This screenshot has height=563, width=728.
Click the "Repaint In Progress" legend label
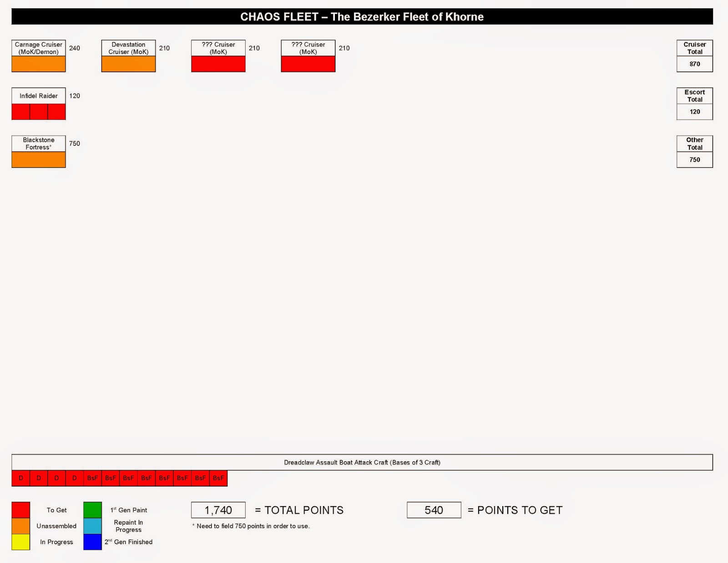[128, 526]
